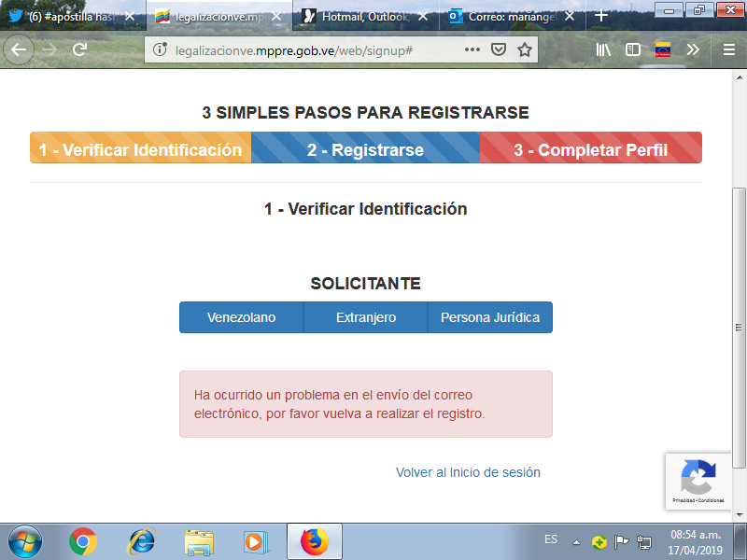This screenshot has height=560, width=747.
Task: Click scrollbar up arrow
Action: click(x=739, y=77)
